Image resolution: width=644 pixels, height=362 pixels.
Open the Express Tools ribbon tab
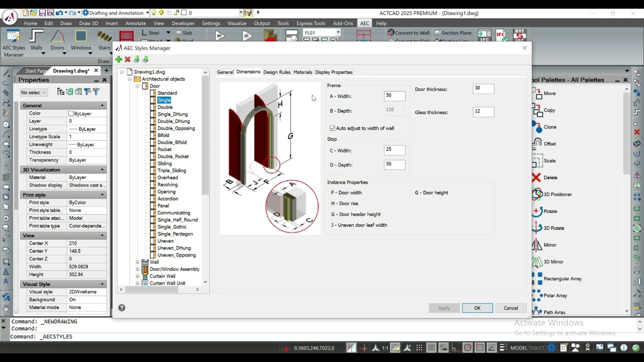(x=310, y=23)
